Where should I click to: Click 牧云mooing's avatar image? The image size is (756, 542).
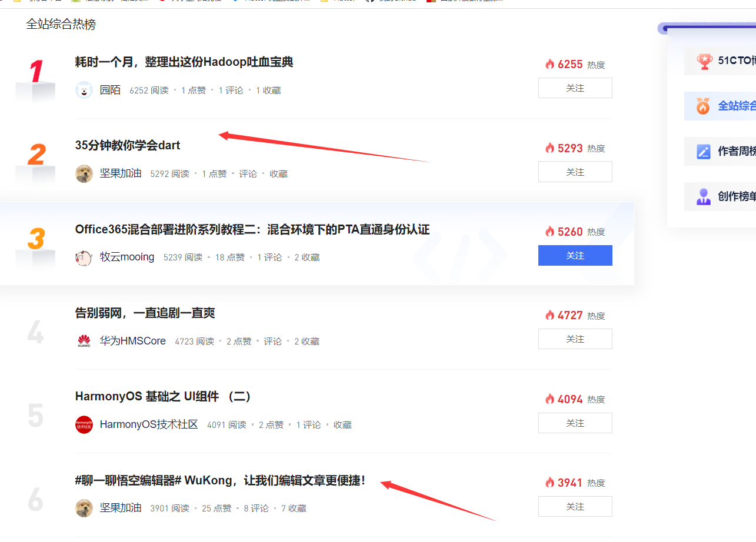click(x=84, y=257)
